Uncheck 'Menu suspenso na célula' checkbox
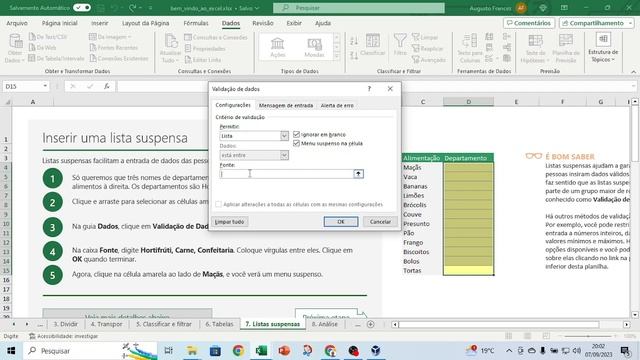This screenshot has height=360, width=640. pyautogui.click(x=296, y=143)
